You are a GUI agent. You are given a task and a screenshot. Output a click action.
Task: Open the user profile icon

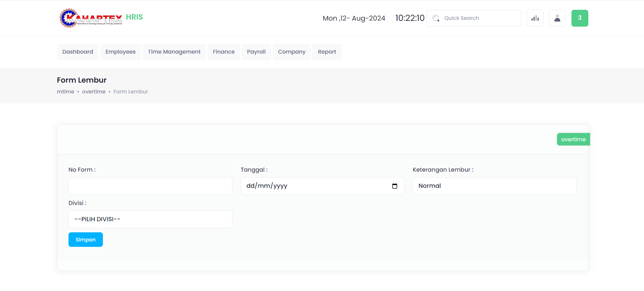click(557, 18)
